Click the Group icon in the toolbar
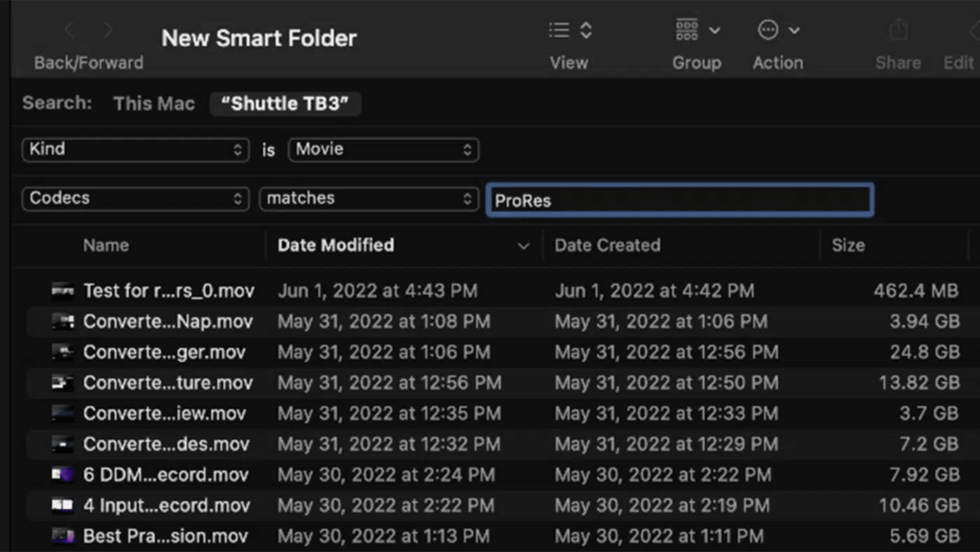The image size is (980, 552). [x=687, y=29]
